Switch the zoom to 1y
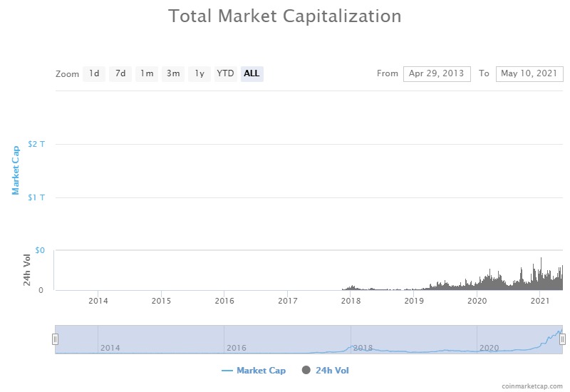570x392 pixels. point(199,74)
